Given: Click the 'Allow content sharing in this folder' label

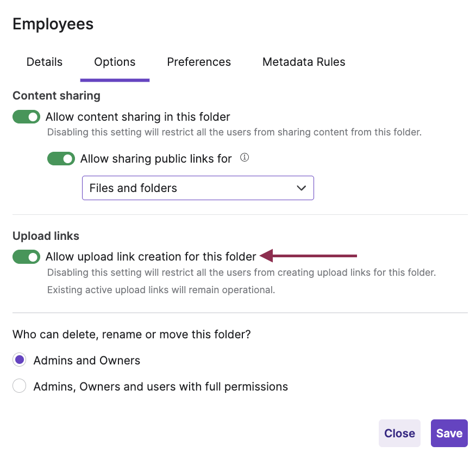Looking at the screenshot, I should coord(138,117).
